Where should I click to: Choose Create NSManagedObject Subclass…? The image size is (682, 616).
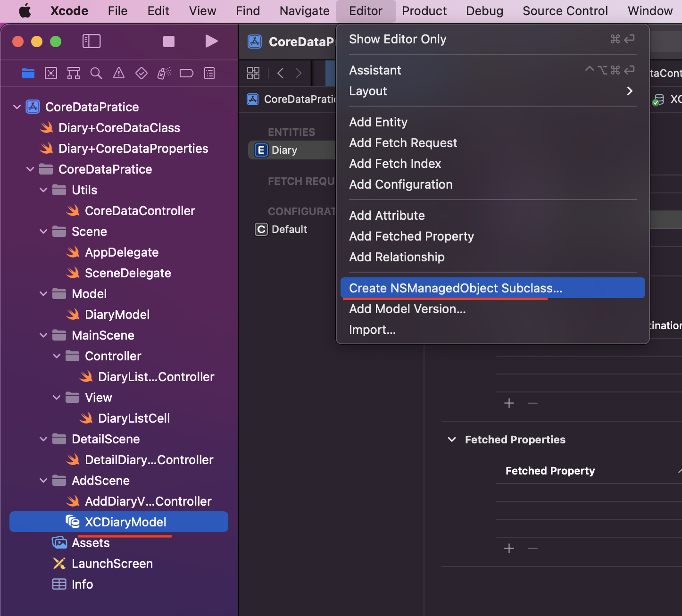[492, 288]
